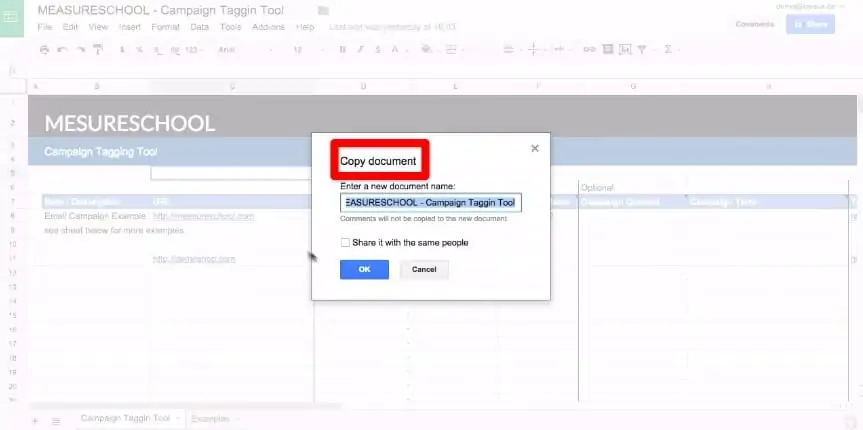Screen dimensions: 863x430
Task: Open the horizontal align options
Action: pyautogui.click(x=510, y=50)
